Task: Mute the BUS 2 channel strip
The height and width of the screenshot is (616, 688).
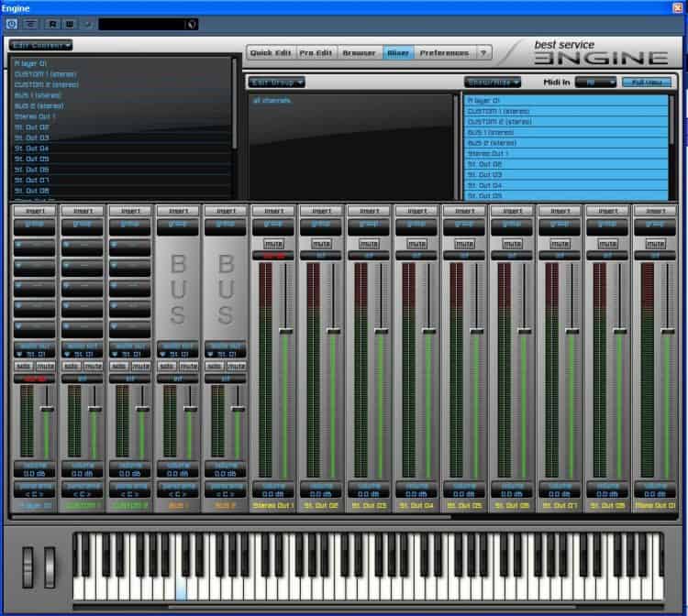Action: tap(237, 366)
